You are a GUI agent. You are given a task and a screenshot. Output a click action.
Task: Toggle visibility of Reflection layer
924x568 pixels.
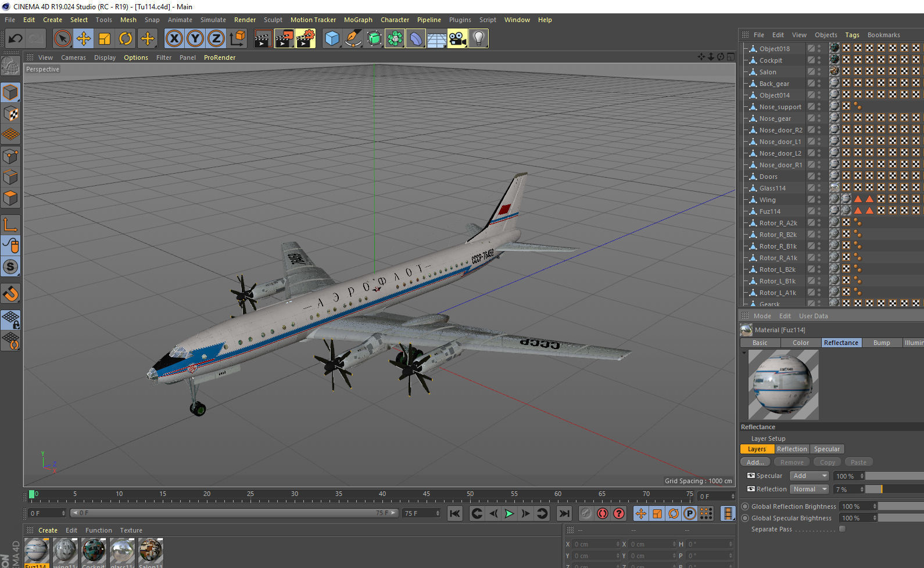pyautogui.click(x=751, y=489)
